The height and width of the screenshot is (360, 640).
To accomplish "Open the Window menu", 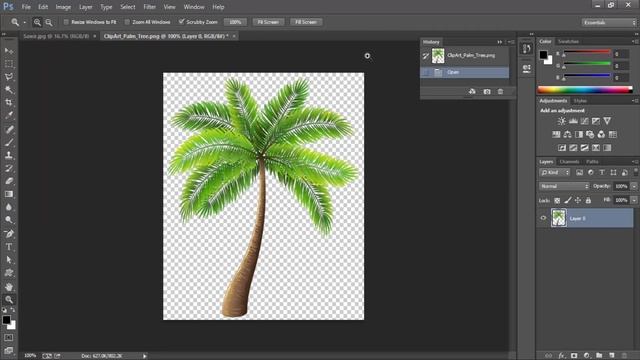I will (x=194, y=7).
